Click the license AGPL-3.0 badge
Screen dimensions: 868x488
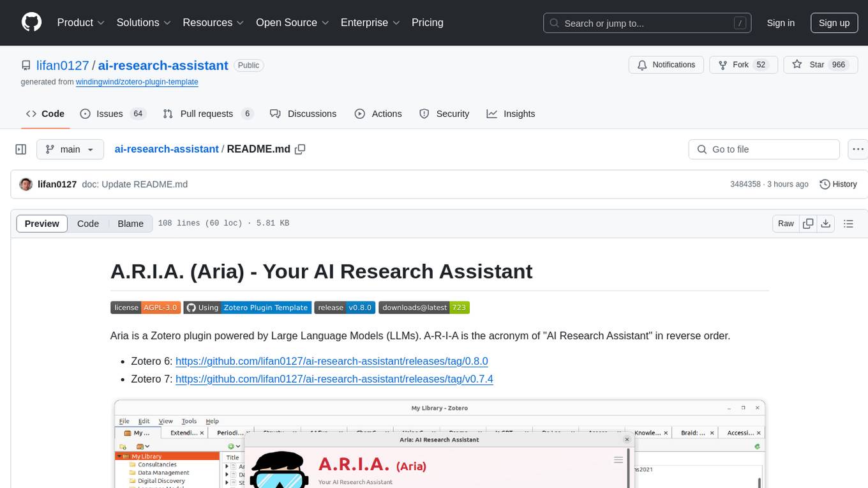pos(146,307)
